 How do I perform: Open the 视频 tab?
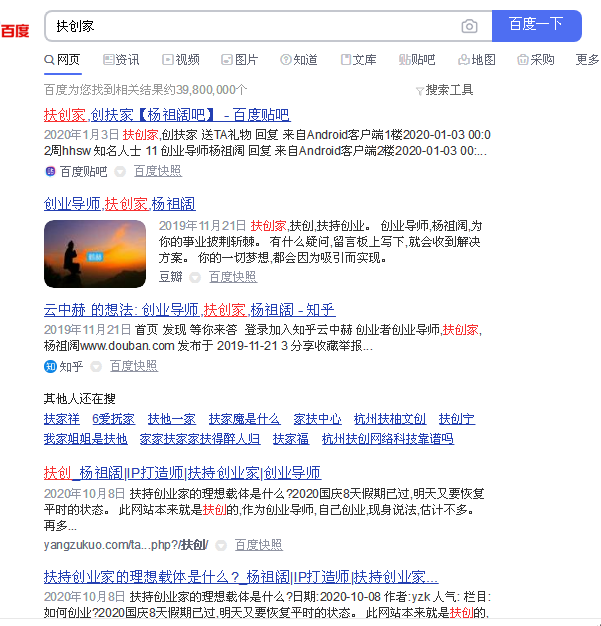(181, 60)
